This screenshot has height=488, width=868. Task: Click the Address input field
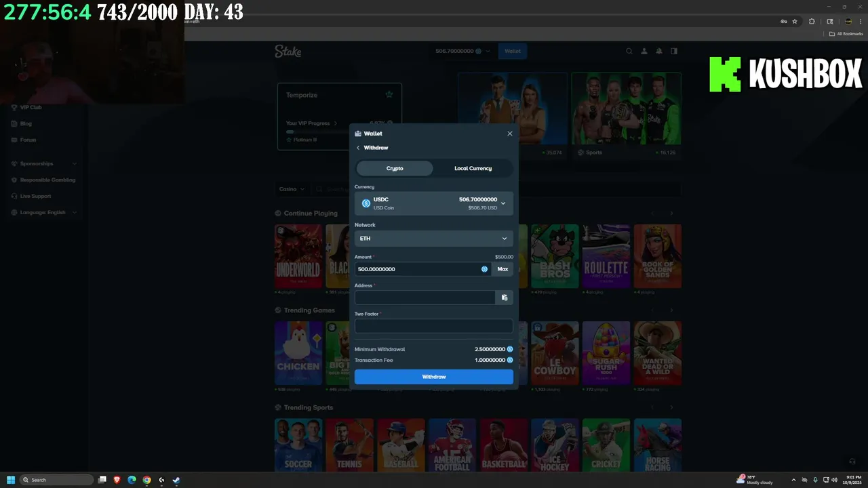pyautogui.click(x=425, y=298)
